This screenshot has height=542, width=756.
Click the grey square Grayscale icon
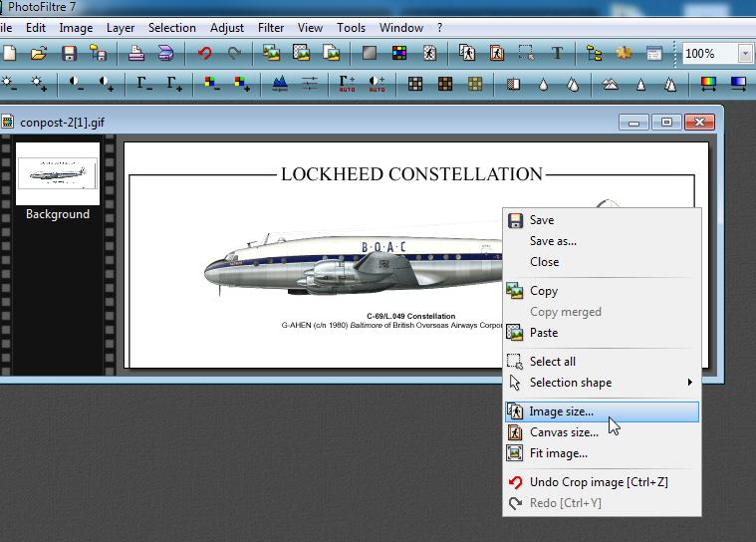[x=370, y=53]
